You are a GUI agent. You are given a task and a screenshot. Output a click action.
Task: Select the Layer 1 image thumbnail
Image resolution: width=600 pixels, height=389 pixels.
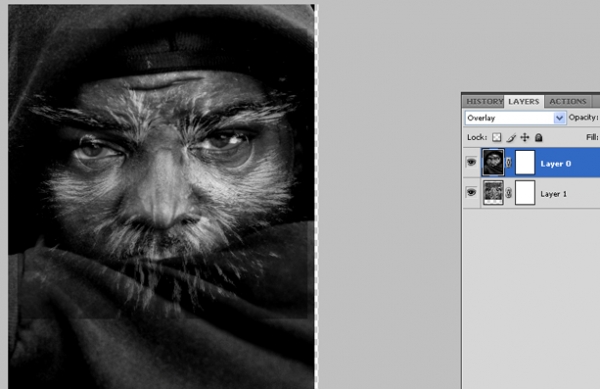tap(493, 193)
